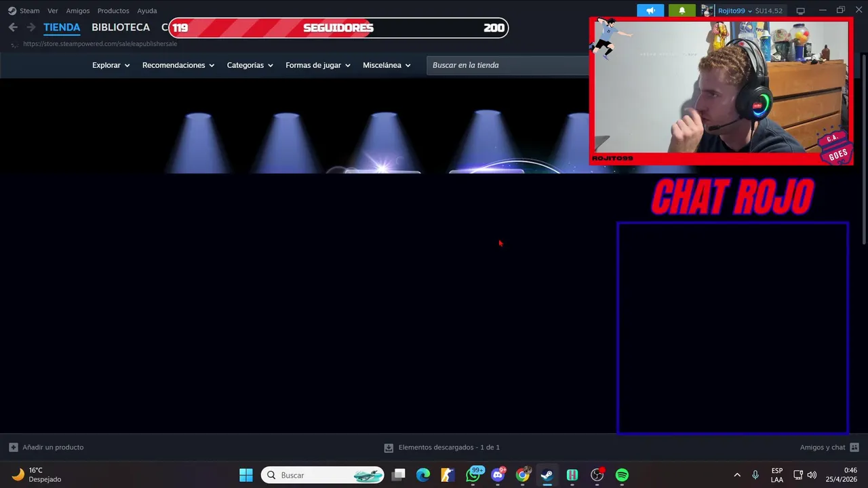Open Microsoft Edge from the taskbar

(x=423, y=475)
